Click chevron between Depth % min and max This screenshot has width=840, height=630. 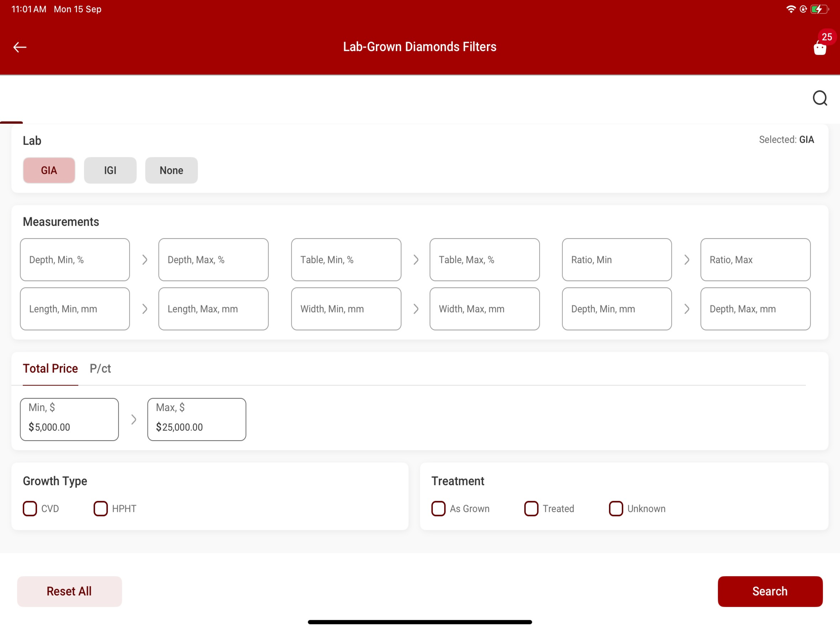(145, 260)
